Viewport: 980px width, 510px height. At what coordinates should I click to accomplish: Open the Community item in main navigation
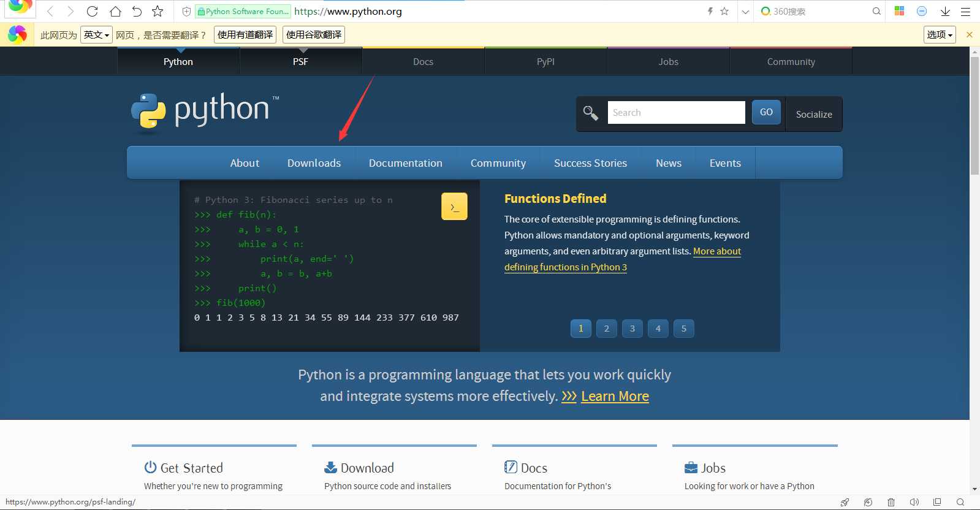(x=498, y=163)
